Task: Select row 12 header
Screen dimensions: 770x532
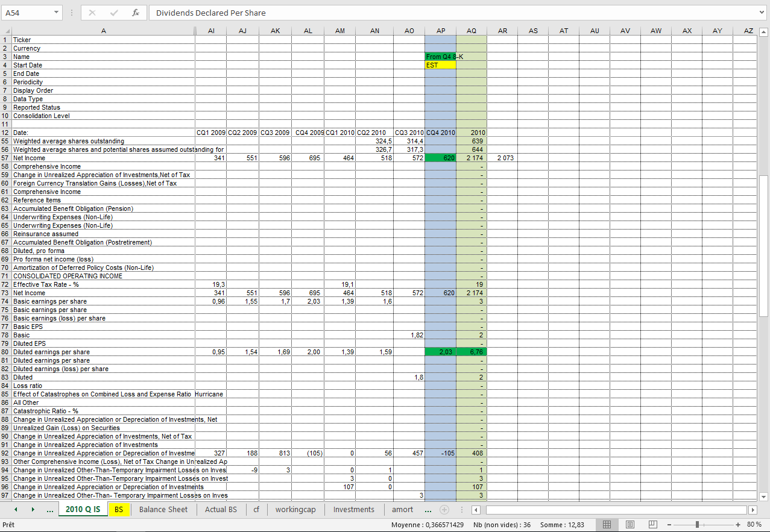Action: click(x=6, y=133)
